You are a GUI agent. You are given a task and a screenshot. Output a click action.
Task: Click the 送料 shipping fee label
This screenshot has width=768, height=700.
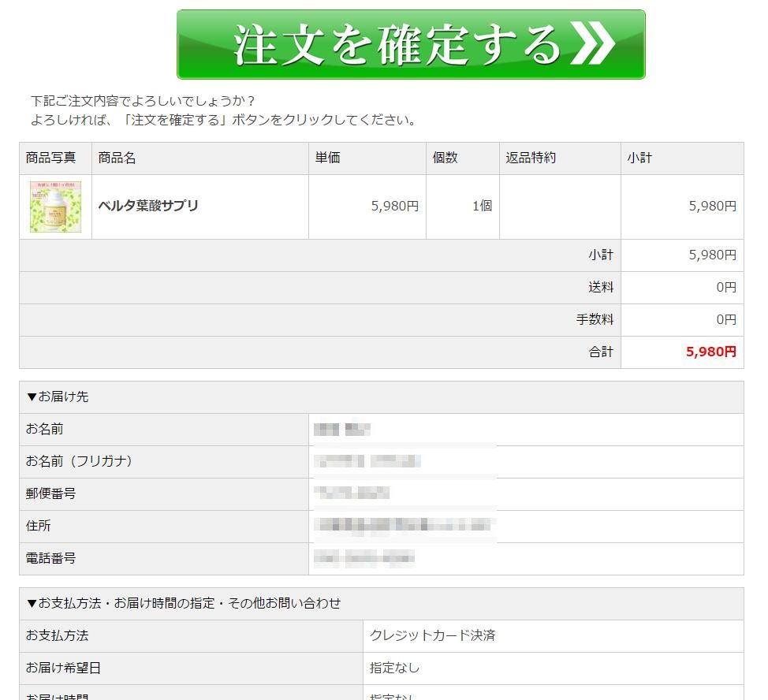pos(600,288)
